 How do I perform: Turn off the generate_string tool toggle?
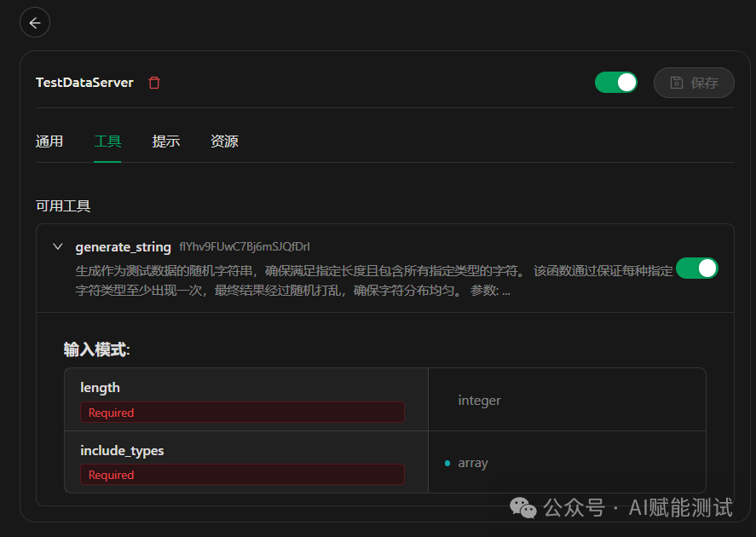(696, 268)
